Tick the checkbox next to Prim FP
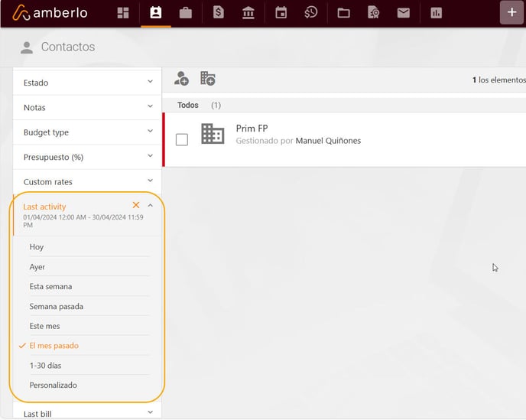The width and height of the screenshot is (526, 420). click(182, 139)
